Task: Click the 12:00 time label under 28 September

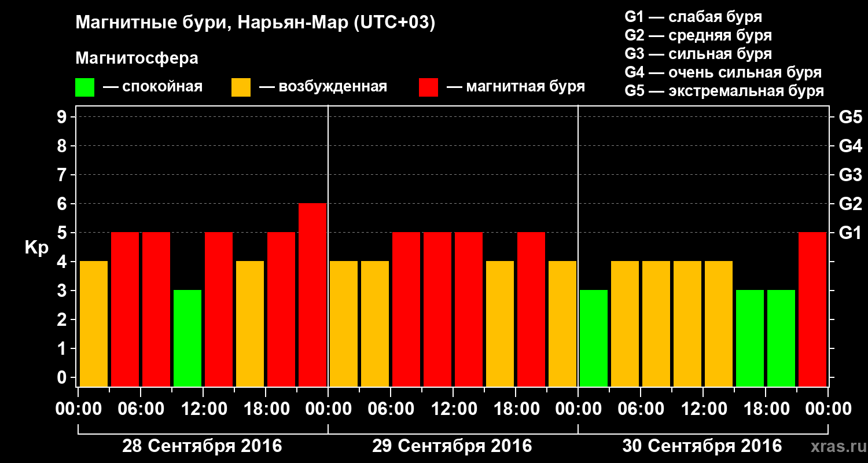Action: coord(203,409)
